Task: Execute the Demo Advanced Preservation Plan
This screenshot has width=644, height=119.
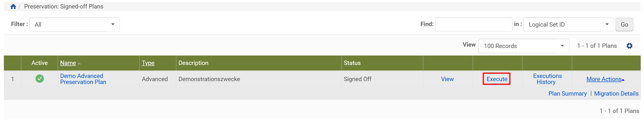Action: tap(496, 79)
